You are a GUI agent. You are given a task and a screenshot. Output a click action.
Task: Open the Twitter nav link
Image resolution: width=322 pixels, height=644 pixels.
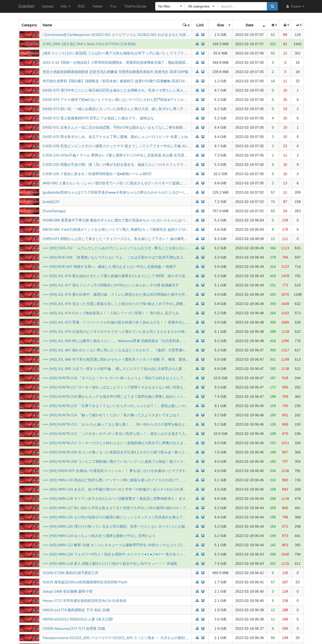click(98, 6)
